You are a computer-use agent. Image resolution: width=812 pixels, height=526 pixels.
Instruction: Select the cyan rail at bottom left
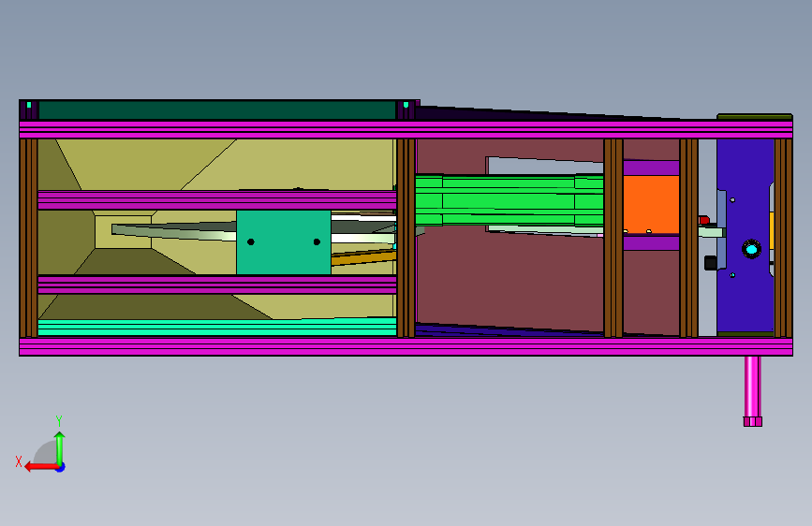(217, 328)
